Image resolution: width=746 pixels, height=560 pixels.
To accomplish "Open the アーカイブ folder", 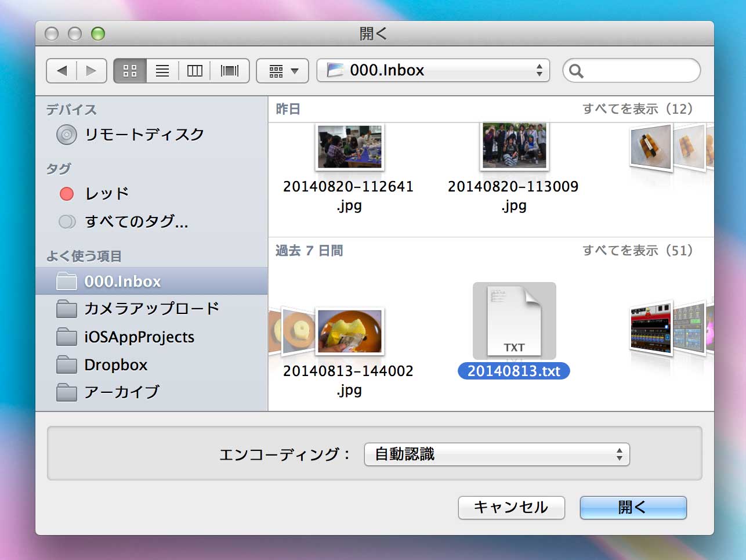I will [x=151, y=392].
